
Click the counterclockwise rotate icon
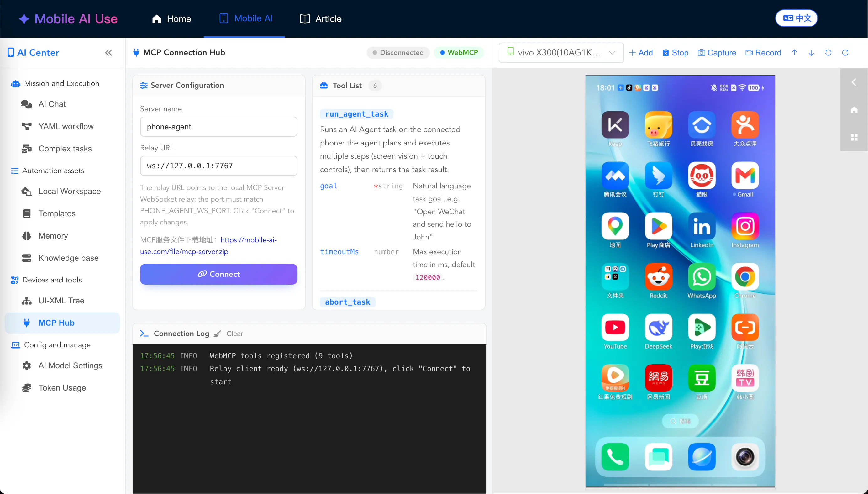click(828, 53)
